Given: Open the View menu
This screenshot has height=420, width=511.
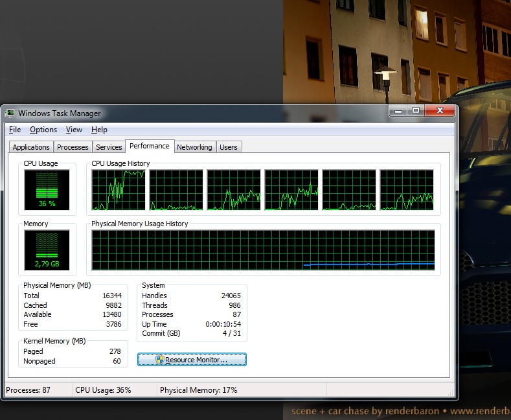Looking at the screenshot, I should 74,130.
